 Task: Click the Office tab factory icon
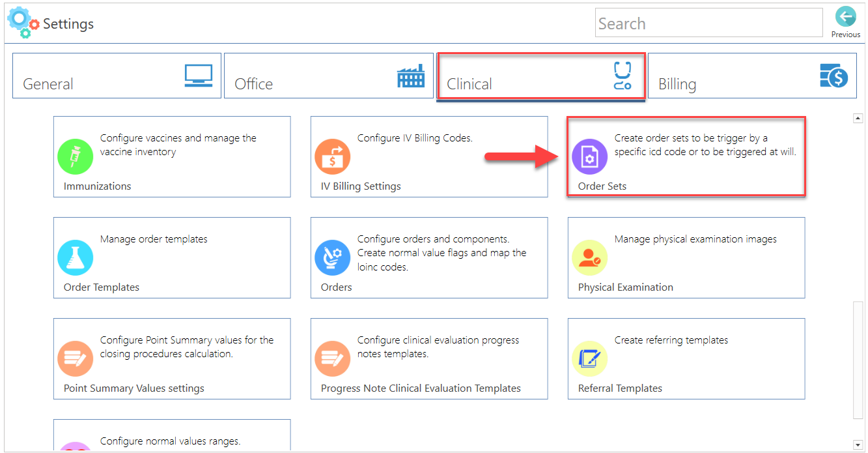pos(411,76)
